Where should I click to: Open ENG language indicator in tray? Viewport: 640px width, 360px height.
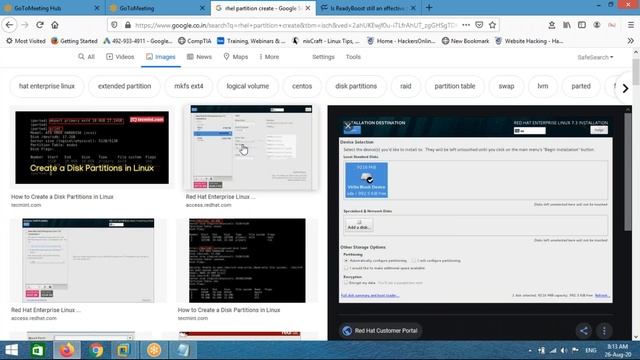point(590,350)
